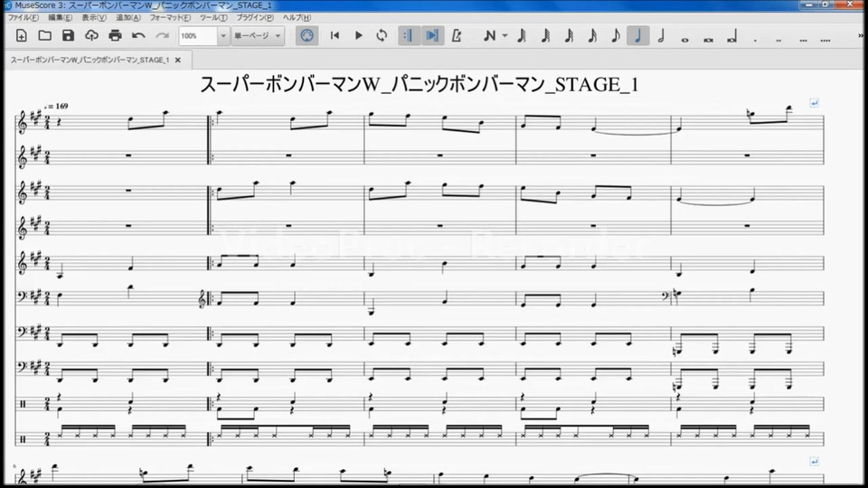Open the 表示 menu
Screen dimensions: 868x488
coord(93,18)
